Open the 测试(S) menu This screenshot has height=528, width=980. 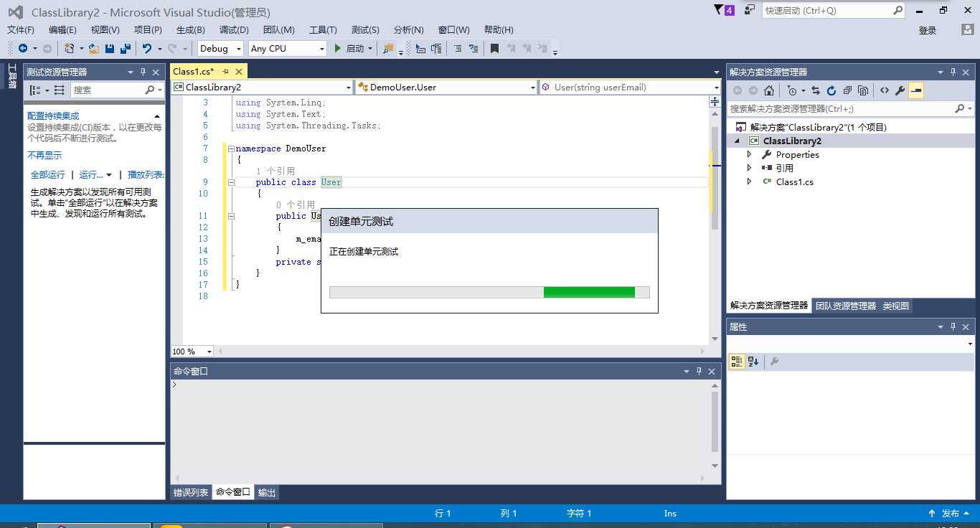(x=365, y=29)
